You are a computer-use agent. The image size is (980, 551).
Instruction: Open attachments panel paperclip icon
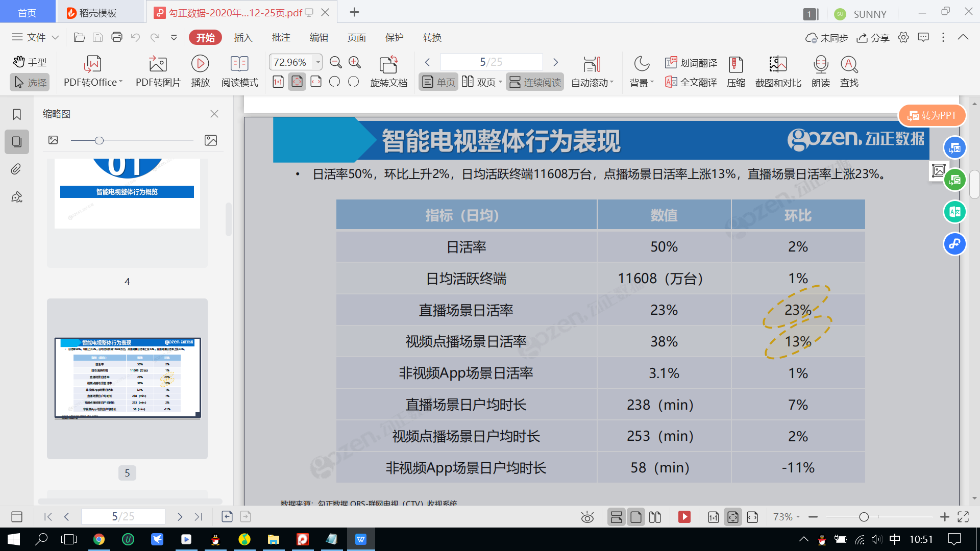coord(17,169)
